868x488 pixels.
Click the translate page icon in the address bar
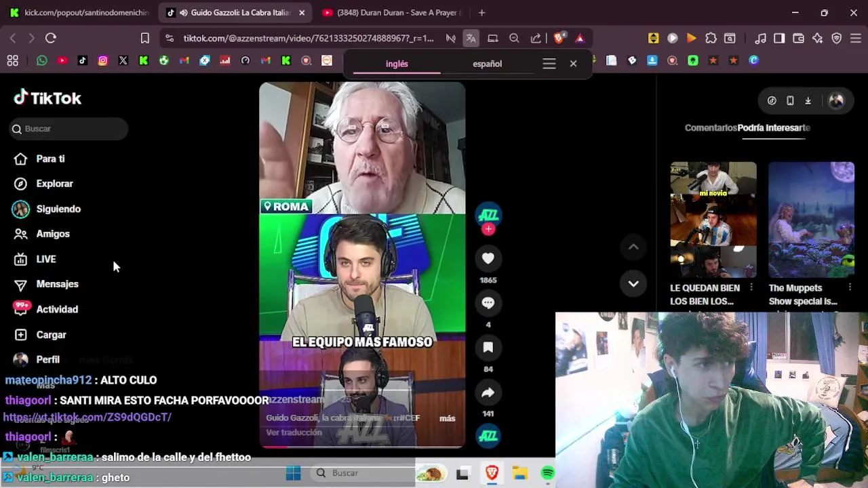pos(471,38)
